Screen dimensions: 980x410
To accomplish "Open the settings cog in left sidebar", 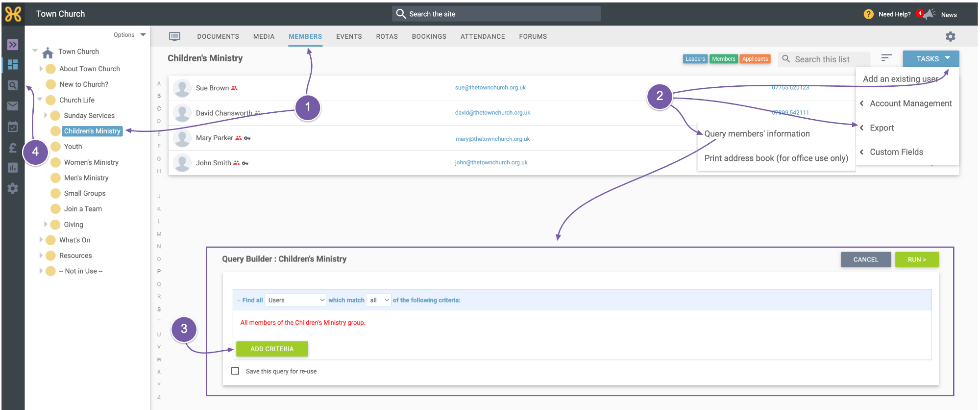I will click(13, 188).
